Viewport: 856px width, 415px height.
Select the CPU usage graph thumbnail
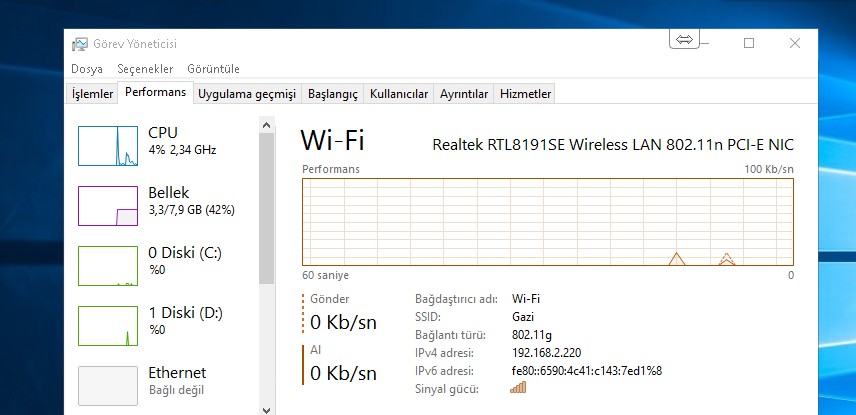108,146
